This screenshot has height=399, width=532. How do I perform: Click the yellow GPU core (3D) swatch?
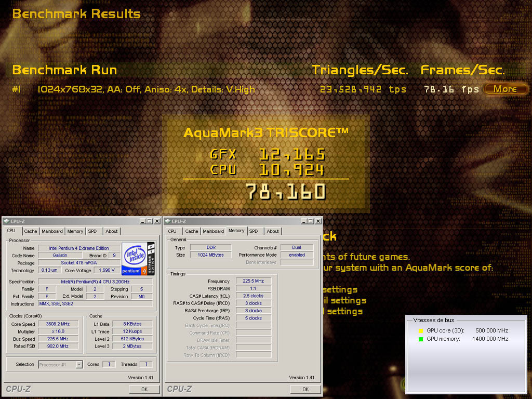421,331
